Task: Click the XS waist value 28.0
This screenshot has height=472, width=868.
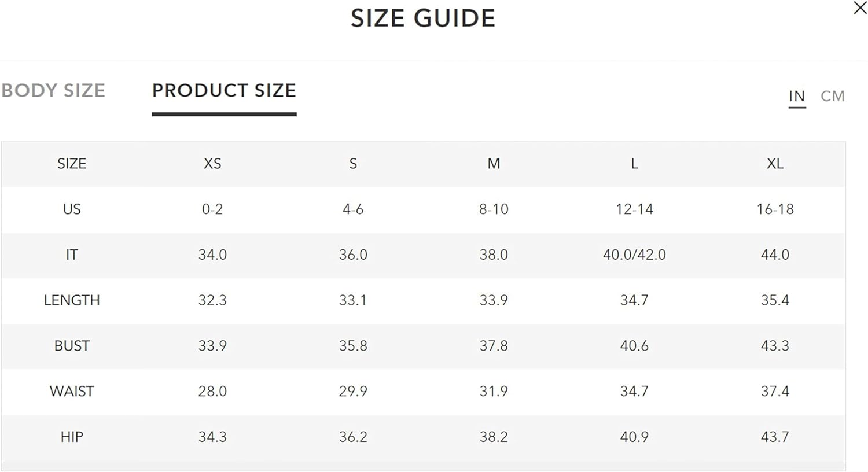Action: coord(212,392)
